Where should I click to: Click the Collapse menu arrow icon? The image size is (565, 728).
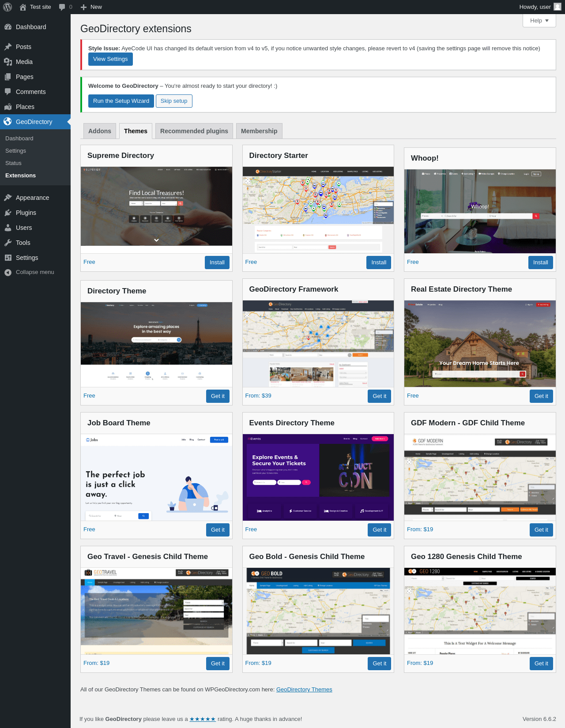(x=8, y=273)
